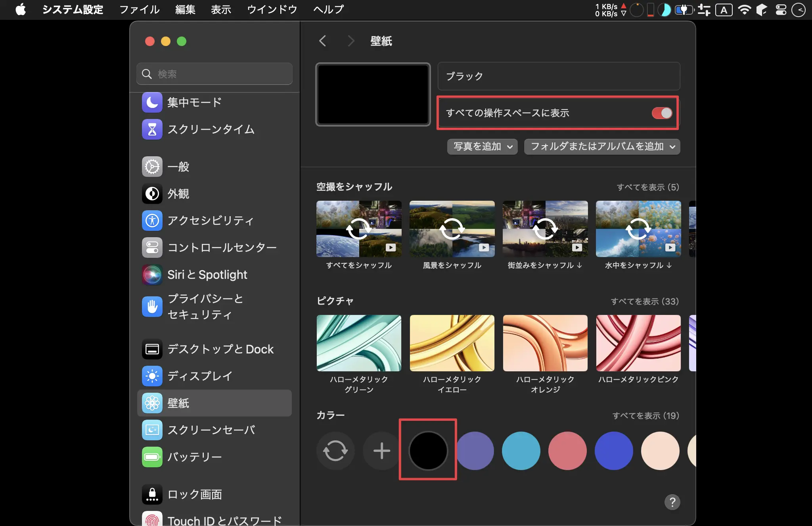
Task: Open the ヘルプ menu
Action: [x=329, y=10]
